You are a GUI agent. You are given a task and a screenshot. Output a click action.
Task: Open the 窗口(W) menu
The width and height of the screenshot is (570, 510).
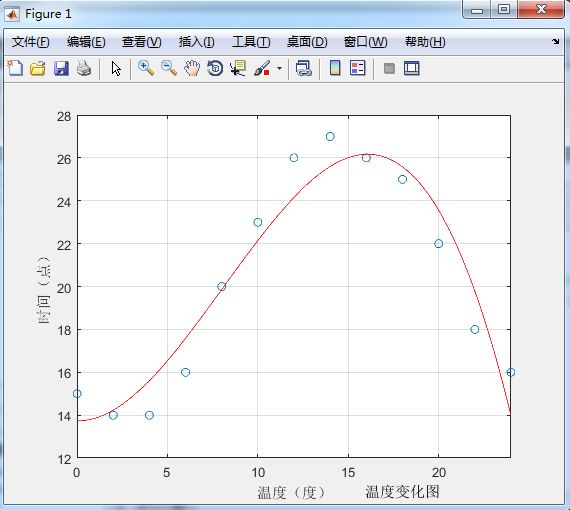366,42
